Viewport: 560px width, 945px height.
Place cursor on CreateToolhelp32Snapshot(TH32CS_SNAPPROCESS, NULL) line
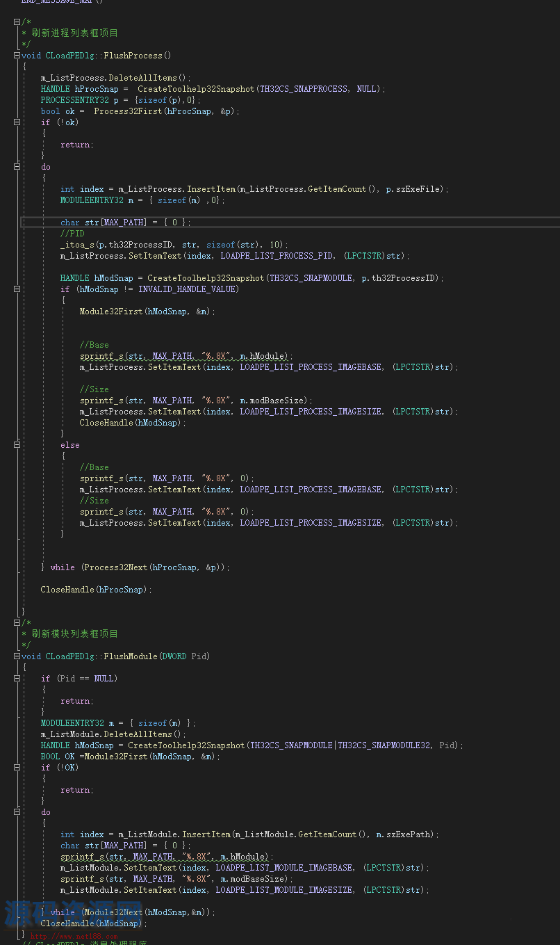[x=213, y=89]
